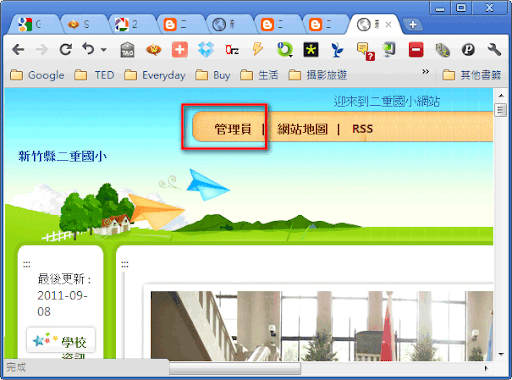Open the Everyday bookmarks folder
The width and height of the screenshot is (512, 380).
[155, 75]
